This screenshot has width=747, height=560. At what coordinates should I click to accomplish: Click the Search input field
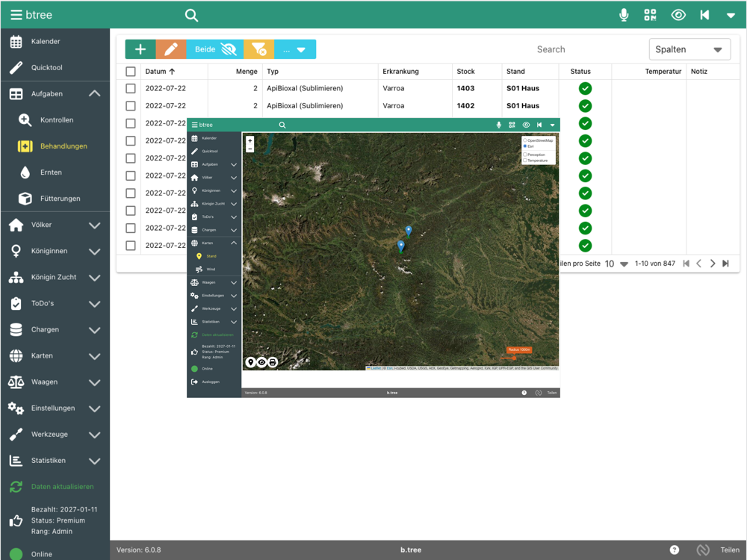point(551,49)
